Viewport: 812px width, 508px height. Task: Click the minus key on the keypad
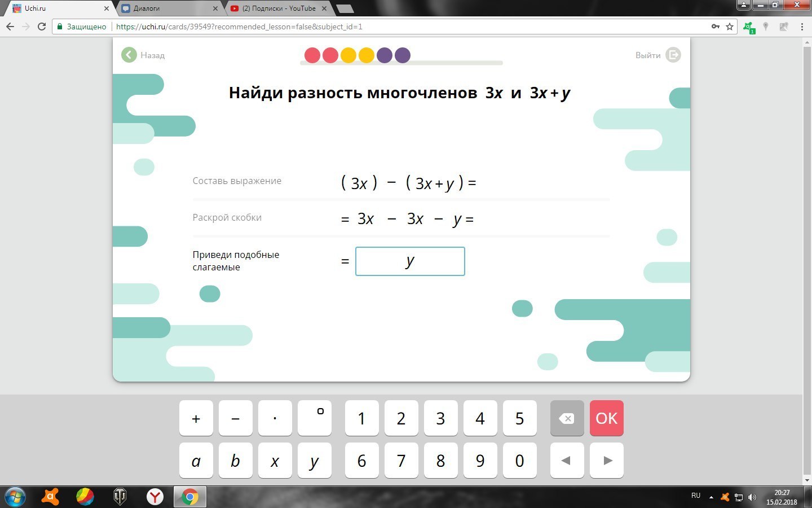[x=236, y=418]
